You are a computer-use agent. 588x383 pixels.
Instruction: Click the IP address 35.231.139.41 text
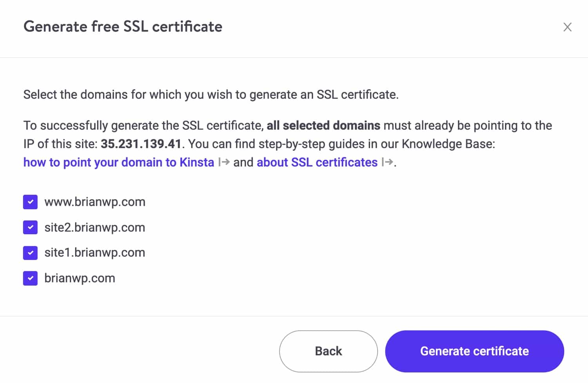(141, 144)
